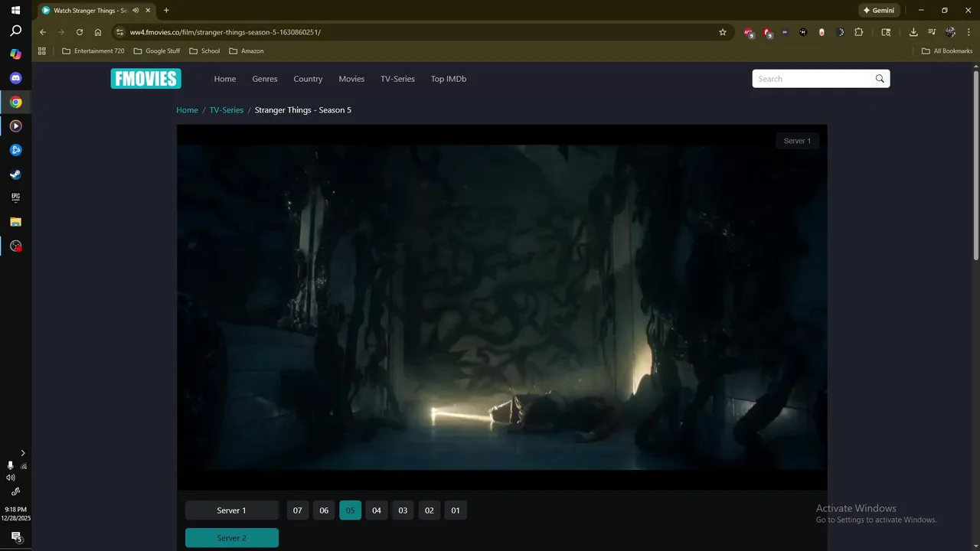The width and height of the screenshot is (980, 551).
Task: Go back with the browser back arrow
Action: tap(43, 32)
